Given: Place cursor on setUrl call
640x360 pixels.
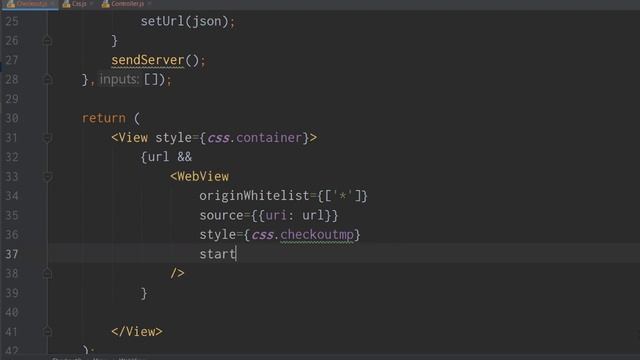Looking at the screenshot, I should coord(162,21).
